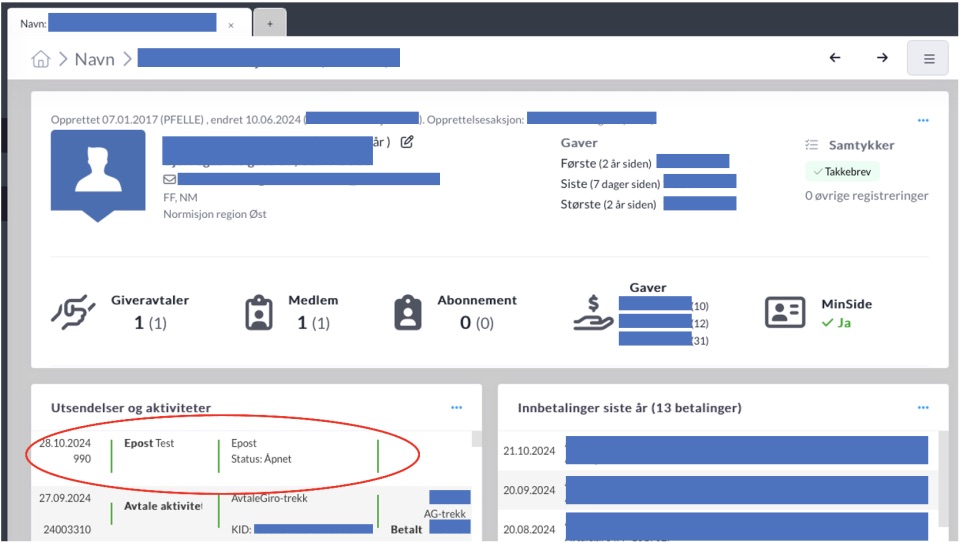Click the MinSide Ja status
The width and height of the screenshot is (960, 543).
point(836,323)
